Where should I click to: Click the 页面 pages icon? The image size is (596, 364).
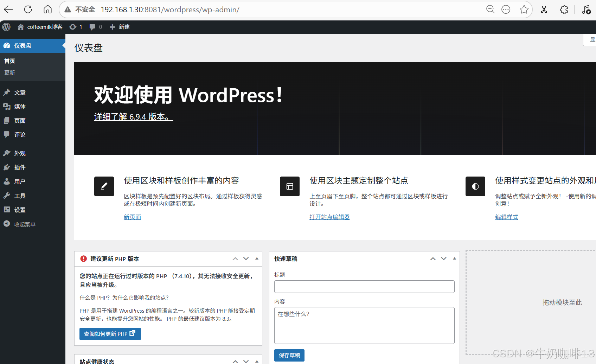[x=7, y=120]
